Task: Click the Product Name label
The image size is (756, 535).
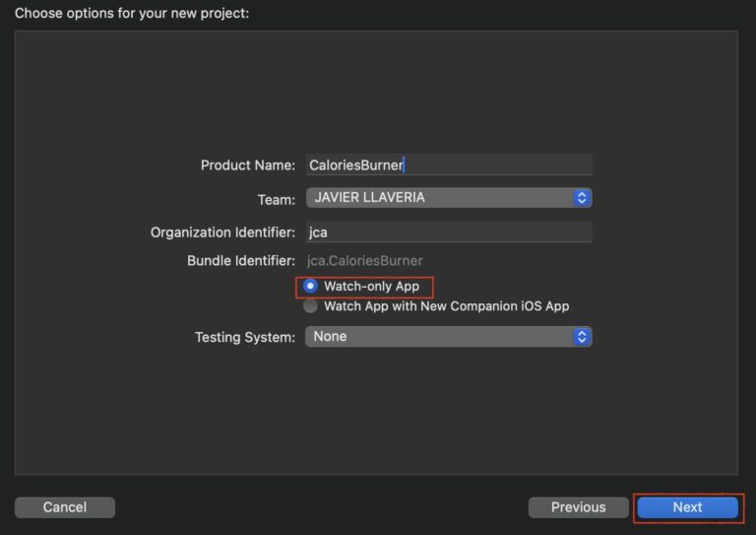Action: 248,166
